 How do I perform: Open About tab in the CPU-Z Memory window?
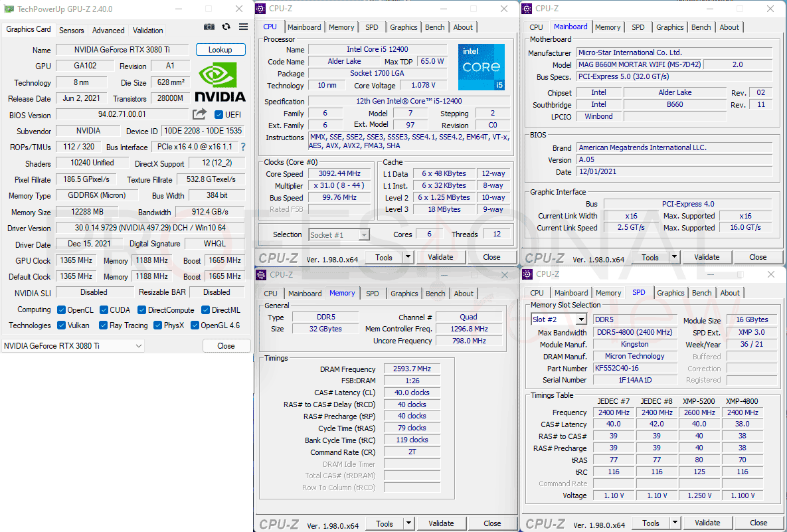point(464,294)
